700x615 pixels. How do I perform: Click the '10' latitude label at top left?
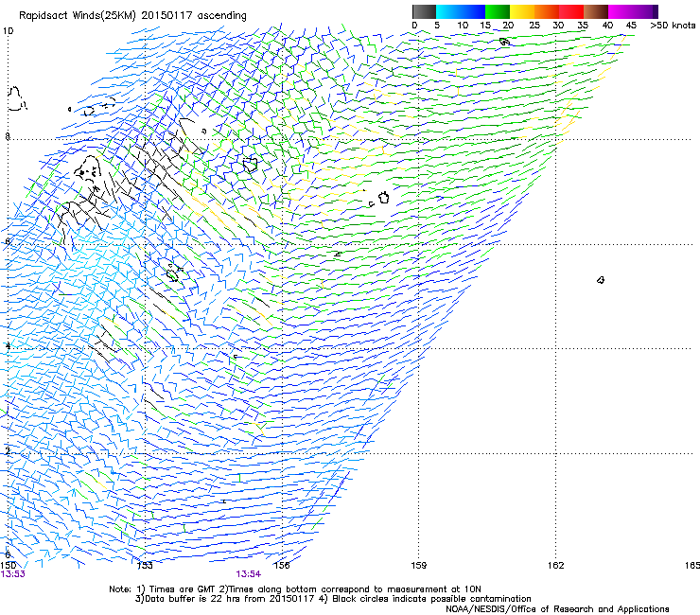pyautogui.click(x=8, y=31)
